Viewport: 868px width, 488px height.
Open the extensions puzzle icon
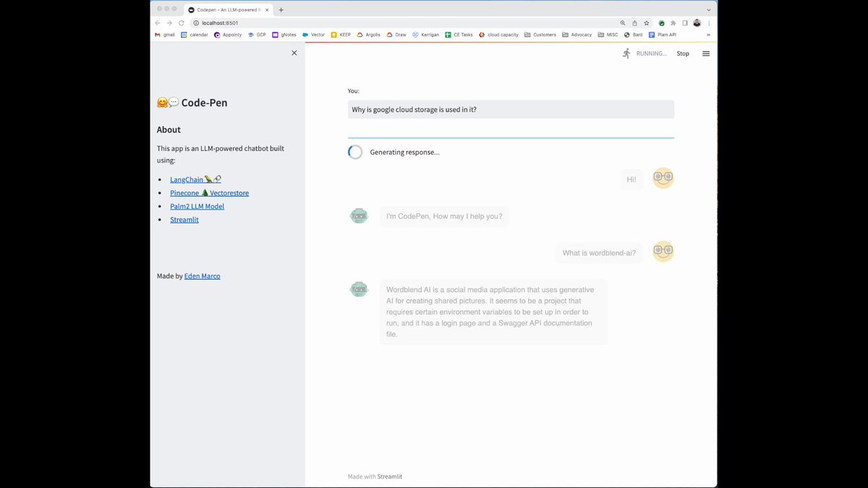pyautogui.click(x=673, y=22)
